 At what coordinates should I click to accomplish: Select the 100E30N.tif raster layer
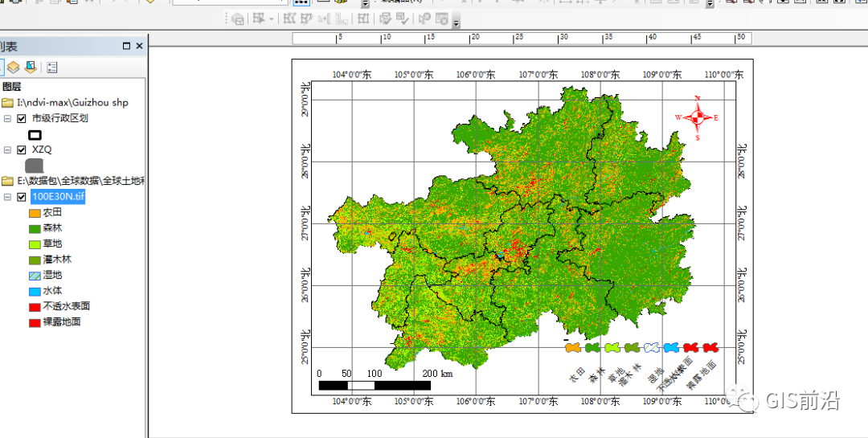(x=58, y=197)
